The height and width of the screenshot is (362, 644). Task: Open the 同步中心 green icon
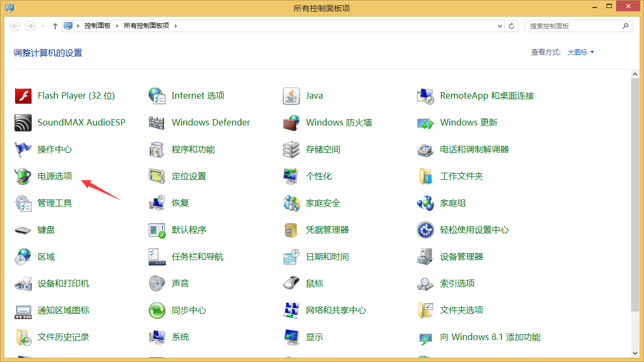point(157,311)
